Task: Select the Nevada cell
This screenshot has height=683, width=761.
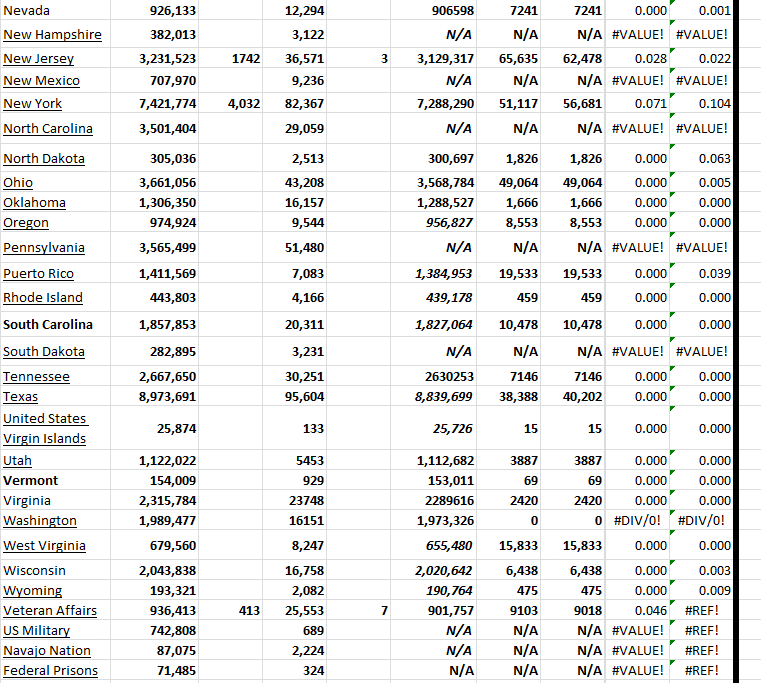Action: 55,10
